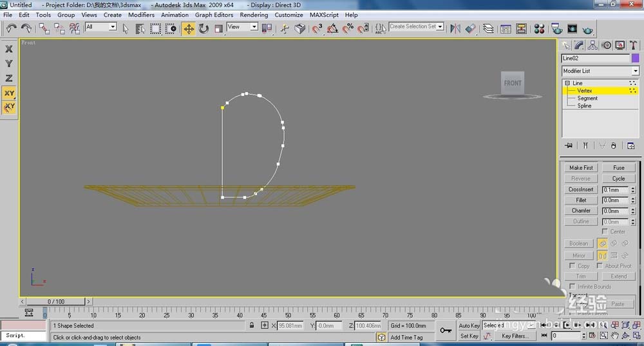Open the Graph Editors menu
644x346 pixels.
click(x=214, y=15)
